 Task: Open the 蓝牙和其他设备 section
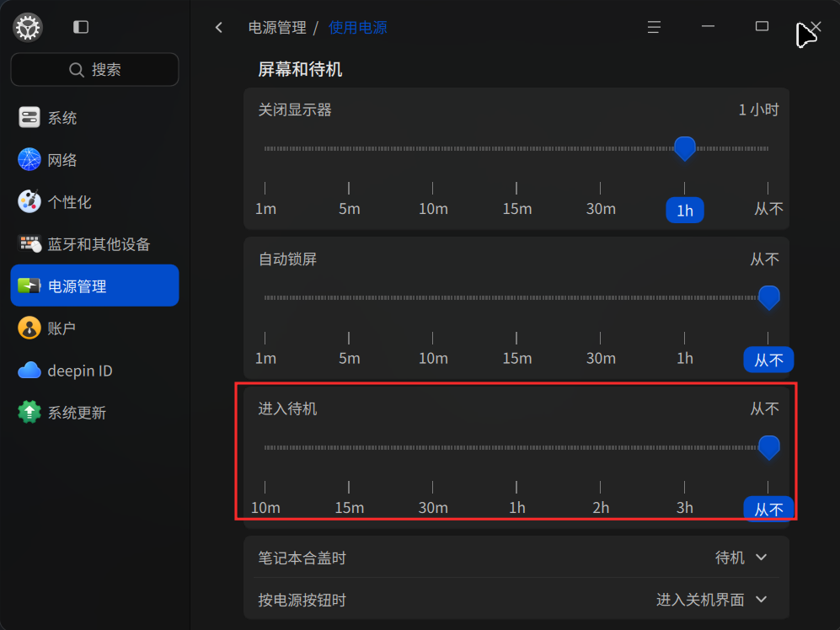[95, 243]
